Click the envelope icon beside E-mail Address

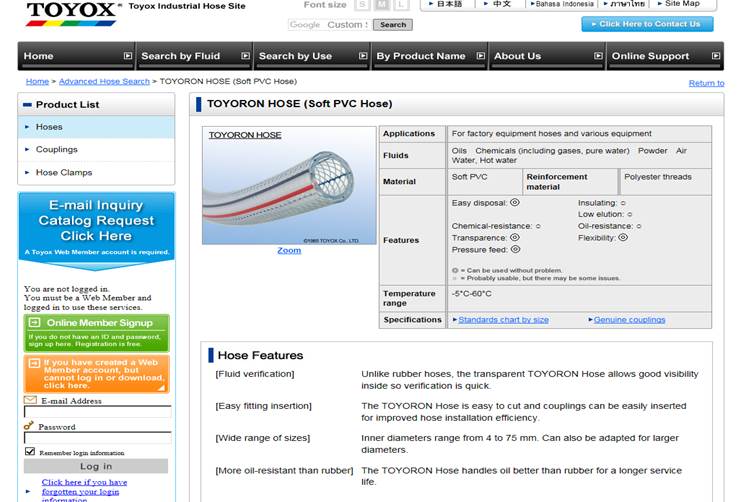(30, 400)
